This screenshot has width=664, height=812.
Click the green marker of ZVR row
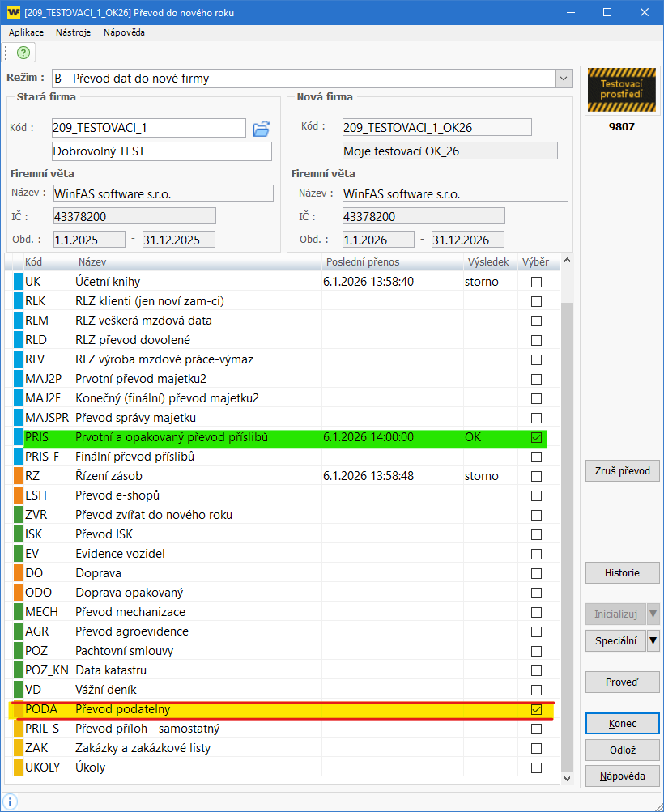[19, 515]
